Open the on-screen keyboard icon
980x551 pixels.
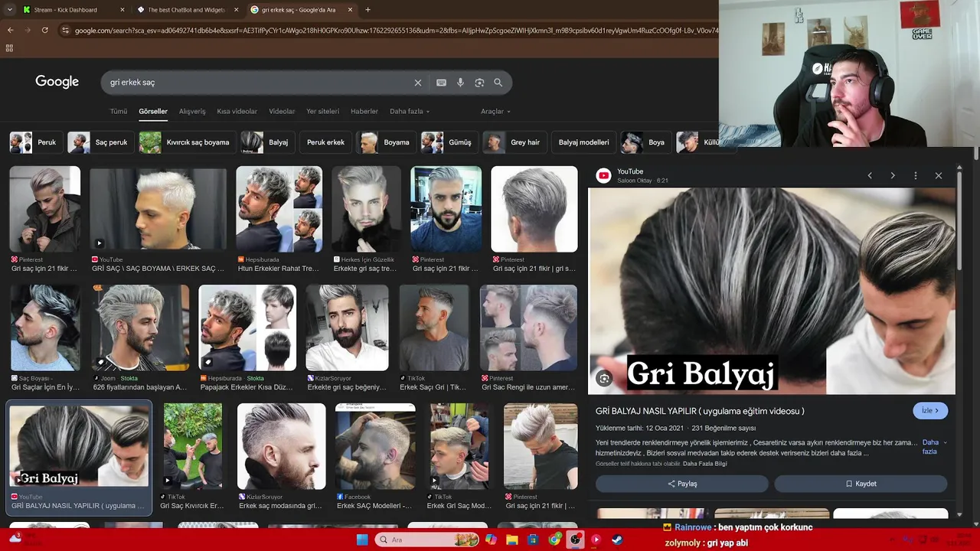441,83
